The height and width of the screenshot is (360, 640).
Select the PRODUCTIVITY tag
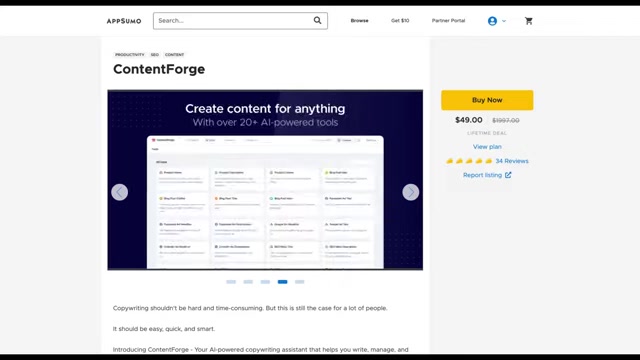pos(129,55)
